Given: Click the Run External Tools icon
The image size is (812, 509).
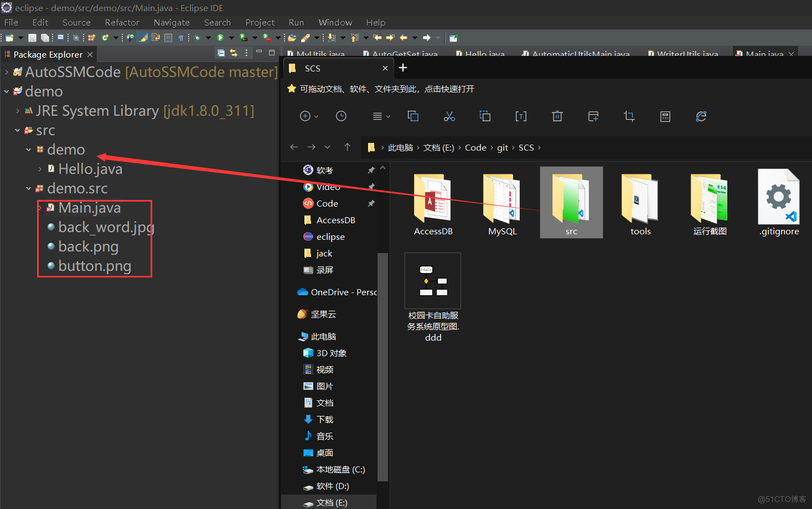Looking at the screenshot, I should click(x=267, y=38).
